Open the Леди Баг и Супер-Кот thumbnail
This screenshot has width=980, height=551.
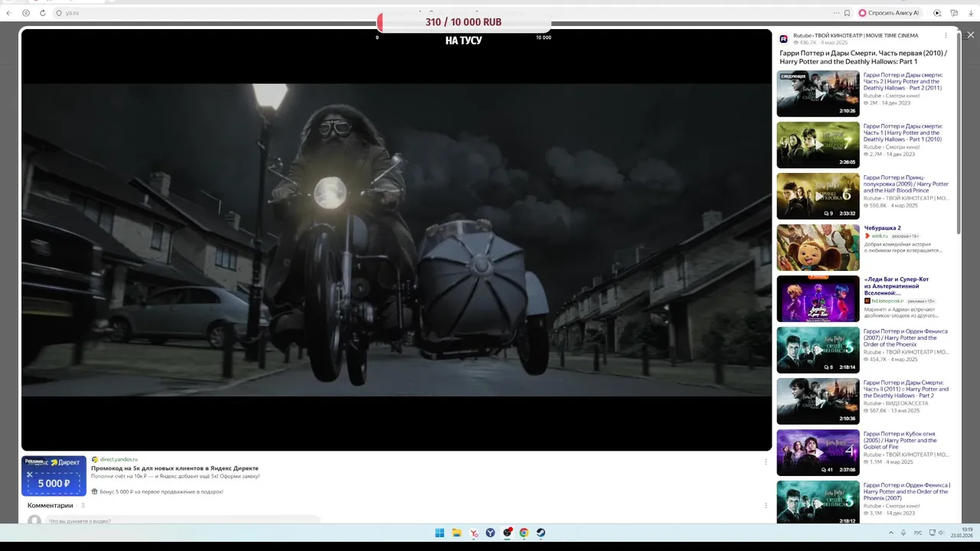(818, 298)
